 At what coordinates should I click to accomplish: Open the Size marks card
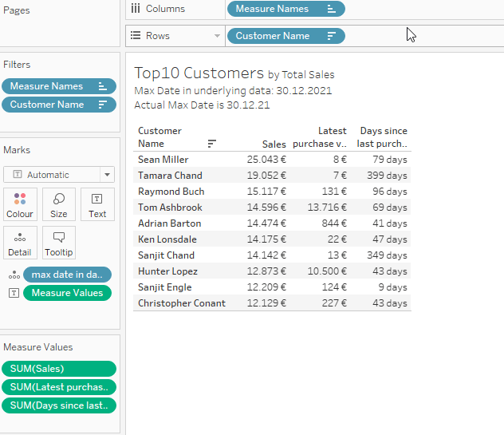(59, 204)
